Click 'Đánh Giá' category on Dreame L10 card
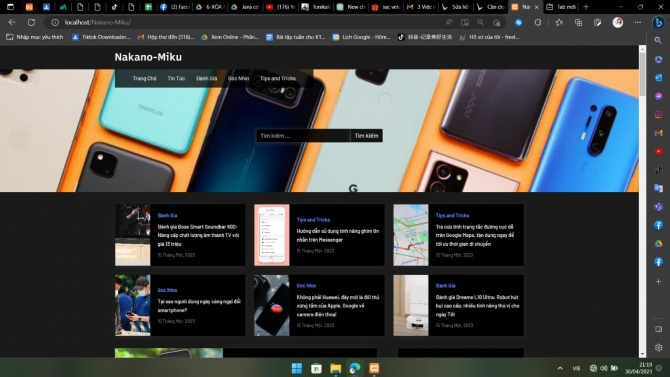670x377 pixels. [445, 286]
